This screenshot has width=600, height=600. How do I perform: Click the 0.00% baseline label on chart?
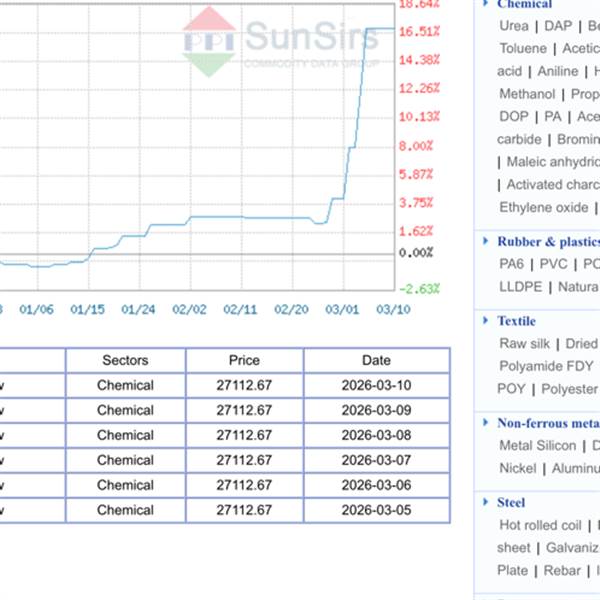tap(416, 253)
